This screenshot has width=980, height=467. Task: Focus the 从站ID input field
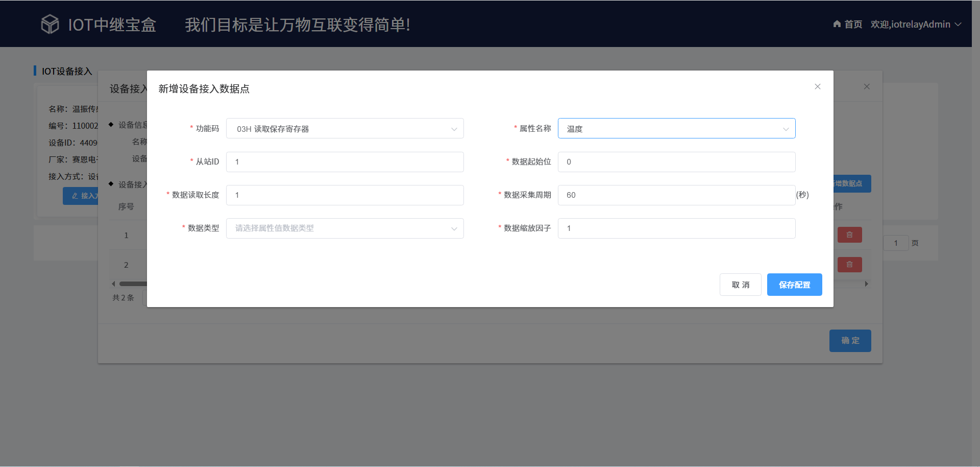click(345, 162)
